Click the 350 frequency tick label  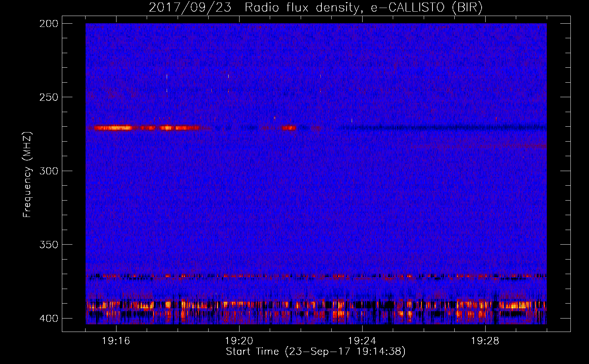49,244
